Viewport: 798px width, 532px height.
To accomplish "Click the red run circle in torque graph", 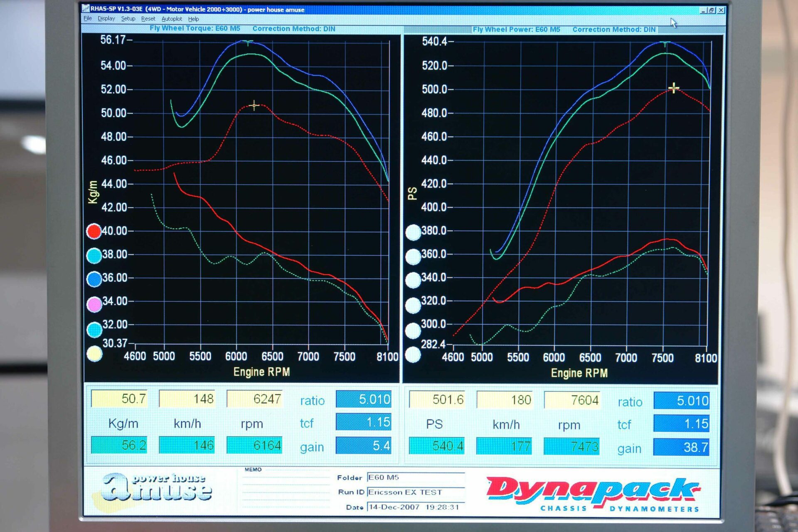I will (94, 231).
